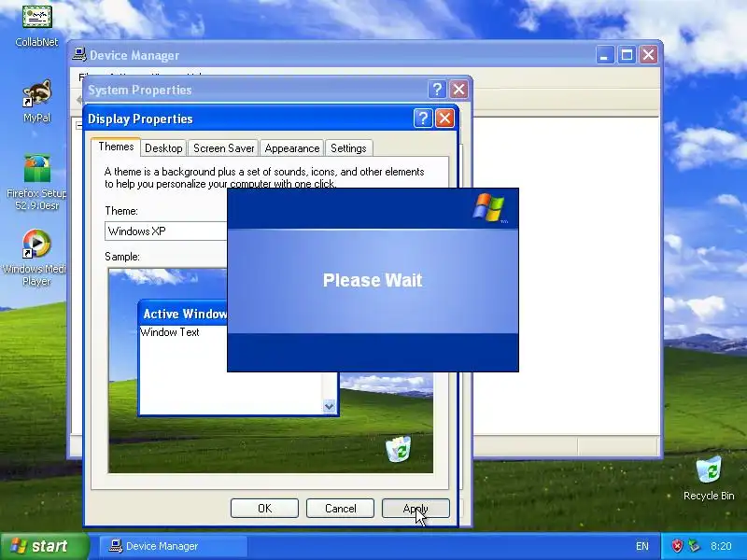Open the Appearance tab

(x=292, y=148)
